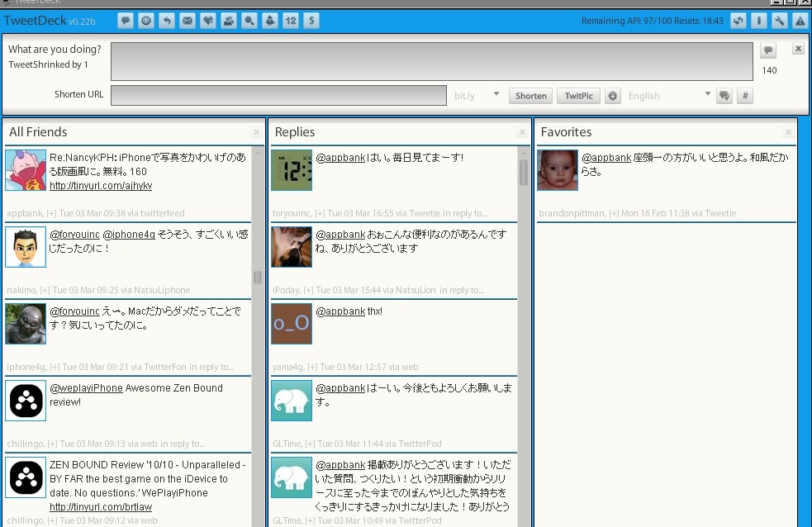This screenshot has height=527, width=812.
Task: Click the warning triangle icon in toolbar
Action: click(800, 21)
